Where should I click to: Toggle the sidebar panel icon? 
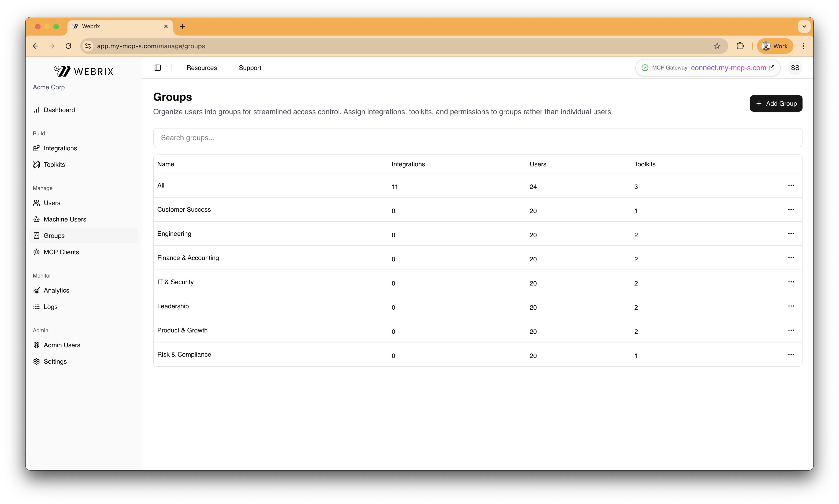point(158,68)
